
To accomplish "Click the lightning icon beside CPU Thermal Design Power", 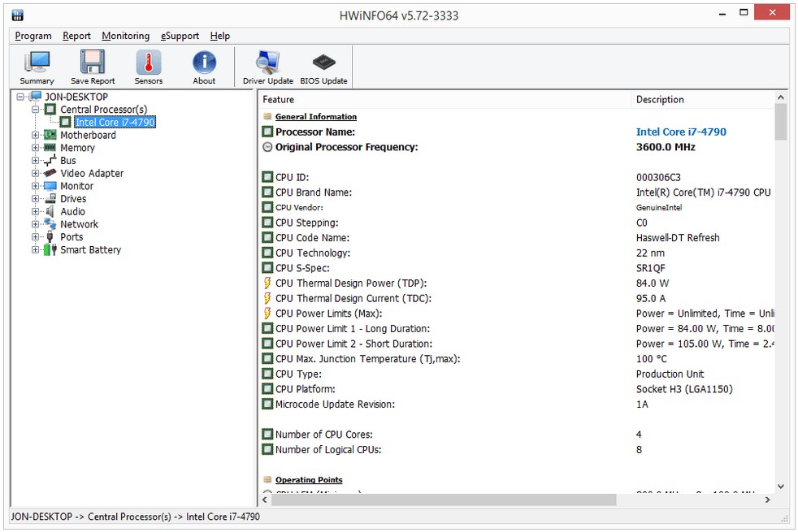I will (267, 283).
